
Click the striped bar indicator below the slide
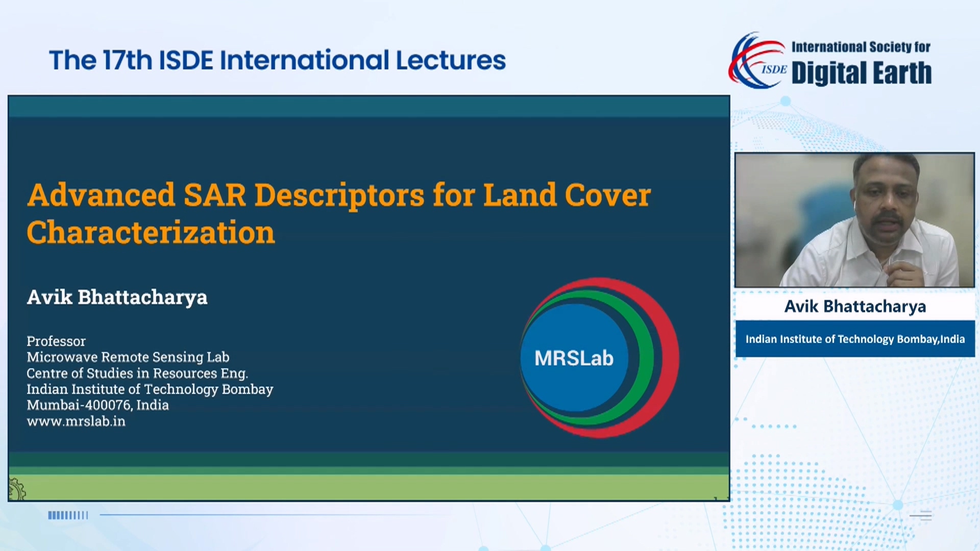coord(68,515)
